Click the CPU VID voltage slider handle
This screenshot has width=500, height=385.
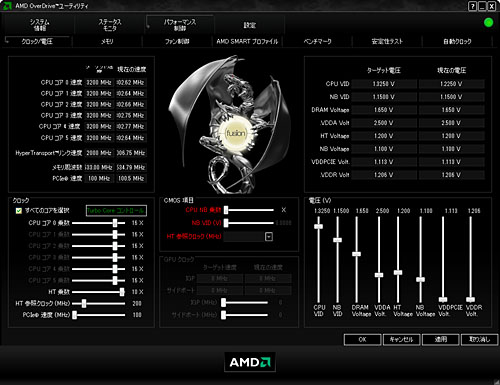click(319, 226)
